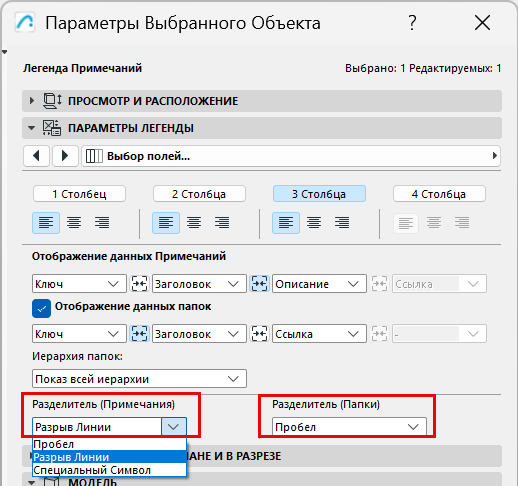Screen dimensions: 518x486
Task: Center-align column 3 text
Action: pos(314,223)
